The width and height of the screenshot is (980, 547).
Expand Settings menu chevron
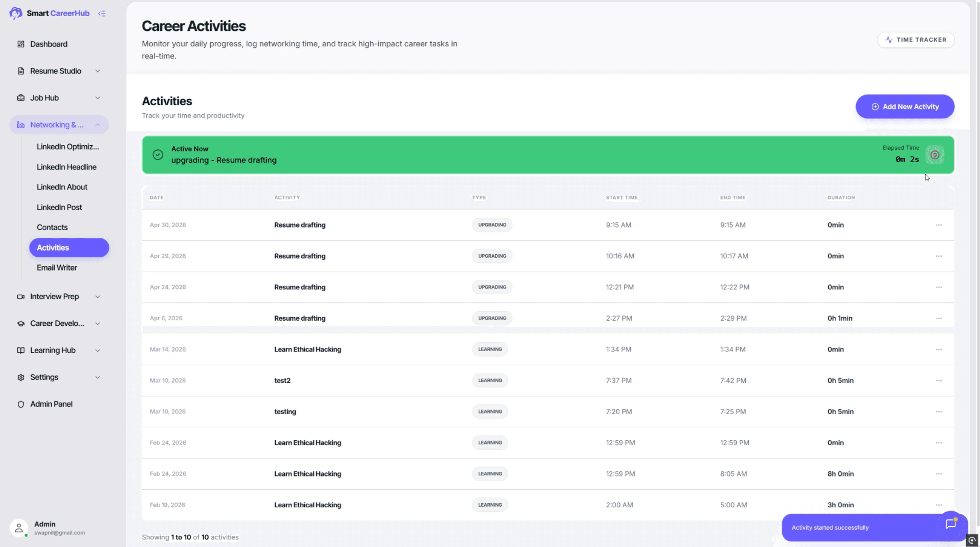click(98, 377)
